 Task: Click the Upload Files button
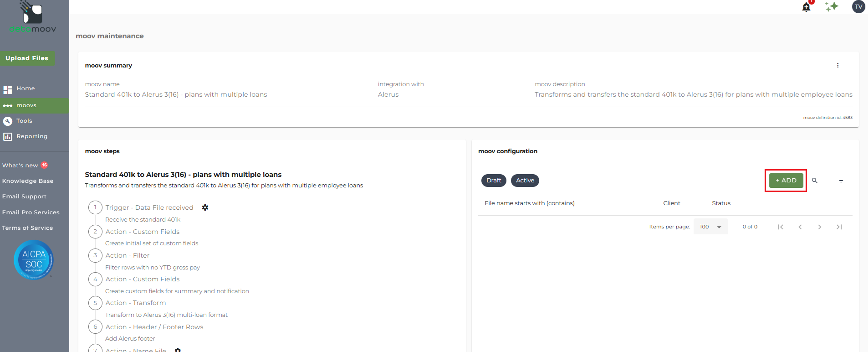tap(27, 58)
